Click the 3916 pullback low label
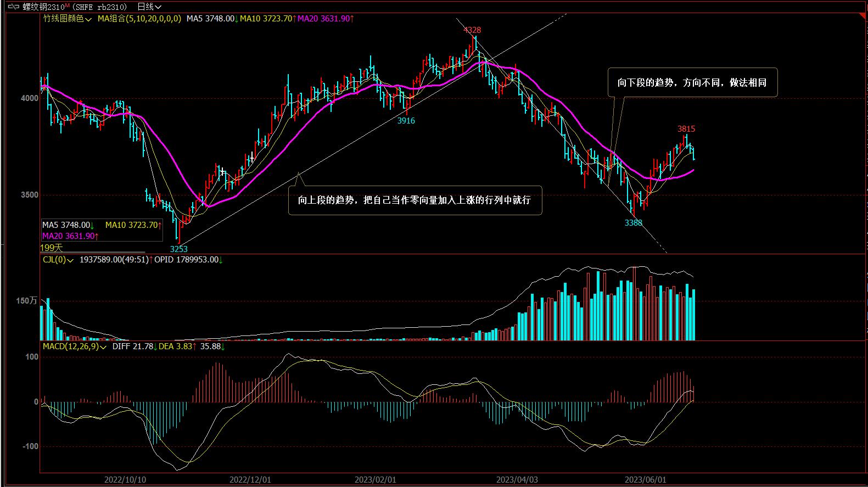Image resolution: width=868 pixels, height=487 pixels. pyautogui.click(x=406, y=121)
